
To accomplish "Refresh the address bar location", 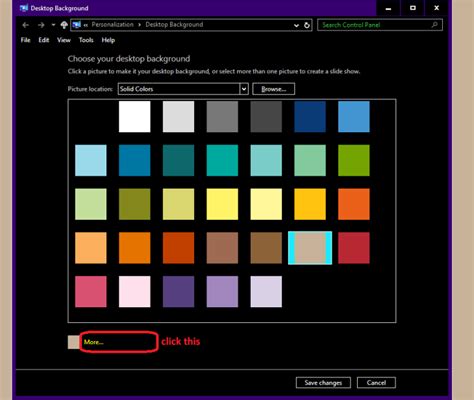I will tap(307, 25).
